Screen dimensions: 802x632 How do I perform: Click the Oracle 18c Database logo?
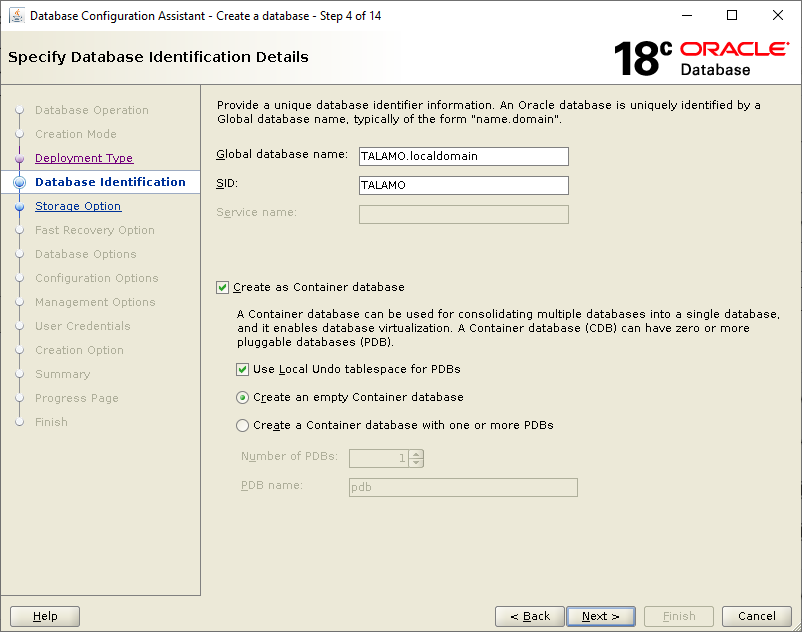click(701, 58)
